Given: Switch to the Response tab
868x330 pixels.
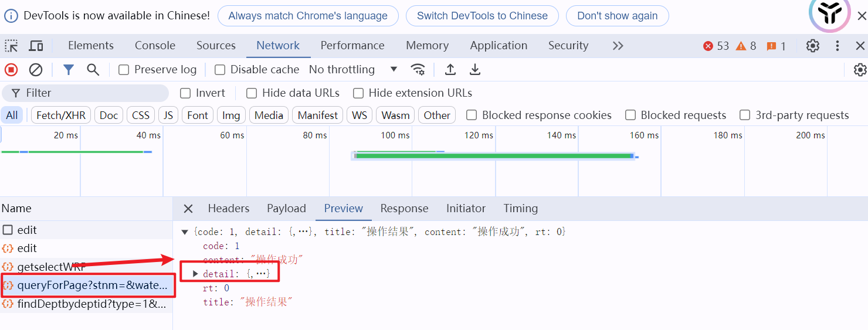Looking at the screenshot, I should (404, 209).
